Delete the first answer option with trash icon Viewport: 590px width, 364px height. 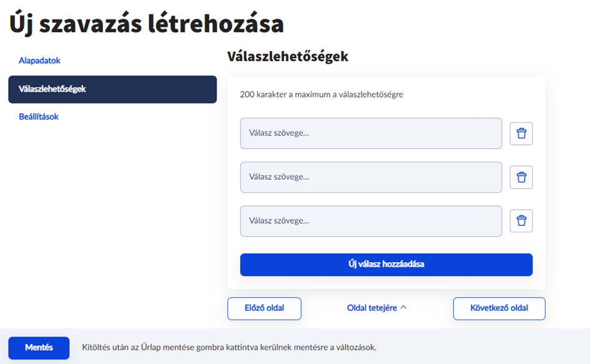521,134
